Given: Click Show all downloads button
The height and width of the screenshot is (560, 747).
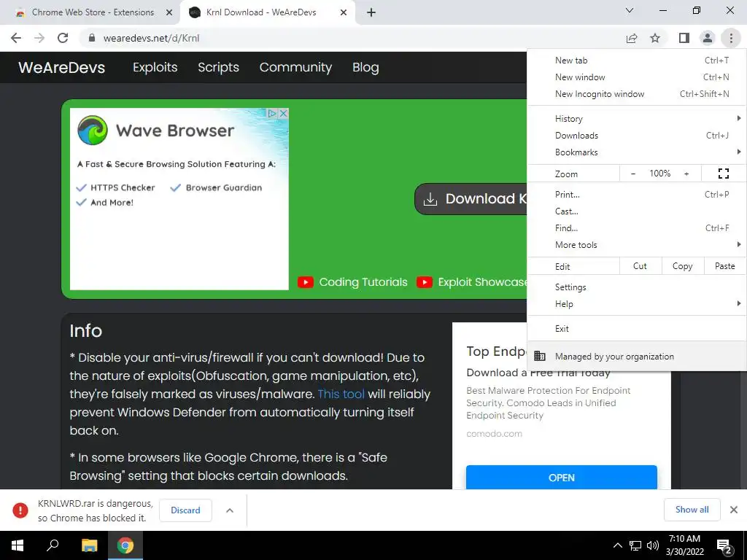Looking at the screenshot, I should (692, 510).
